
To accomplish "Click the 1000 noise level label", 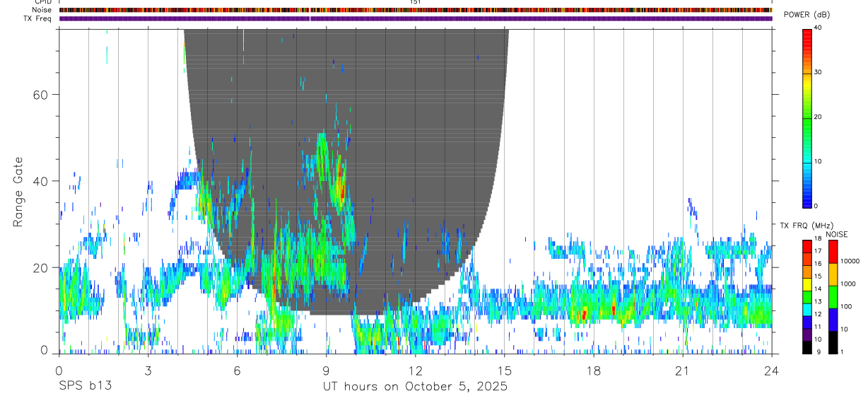I will coord(848,284).
